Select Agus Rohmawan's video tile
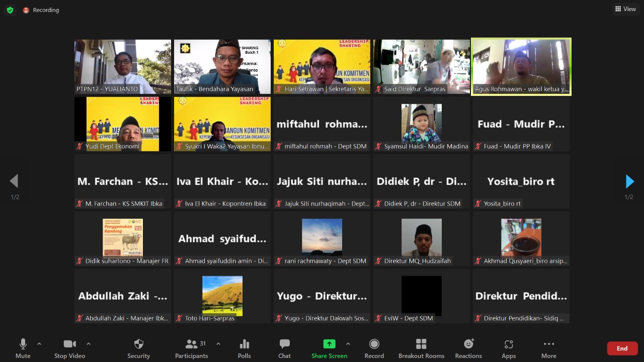This screenshot has width=644, height=362. tap(521, 66)
